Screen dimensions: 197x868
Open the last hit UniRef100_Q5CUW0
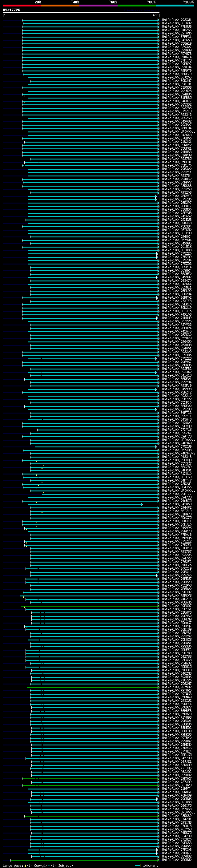pos(176,860)
